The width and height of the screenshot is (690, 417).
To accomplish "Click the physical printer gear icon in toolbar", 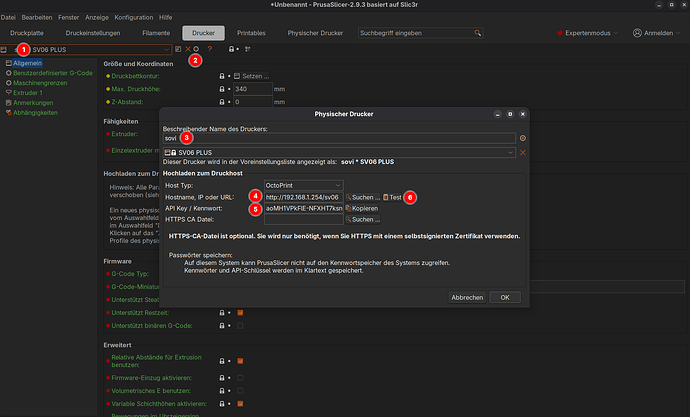I will tap(196, 48).
